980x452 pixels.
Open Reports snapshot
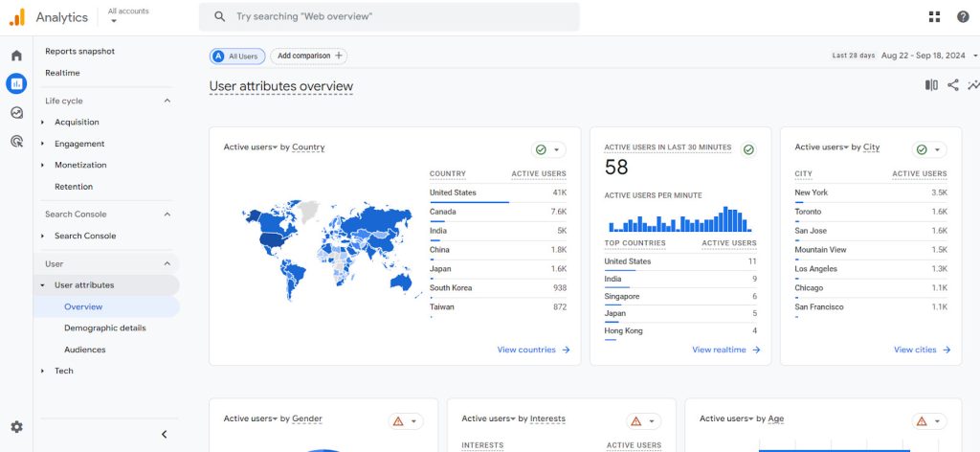(80, 52)
